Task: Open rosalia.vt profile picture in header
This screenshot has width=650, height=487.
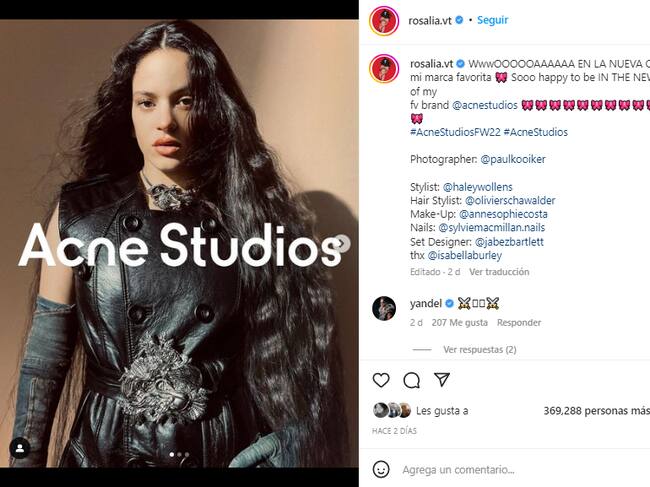Action: coord(383,20)
